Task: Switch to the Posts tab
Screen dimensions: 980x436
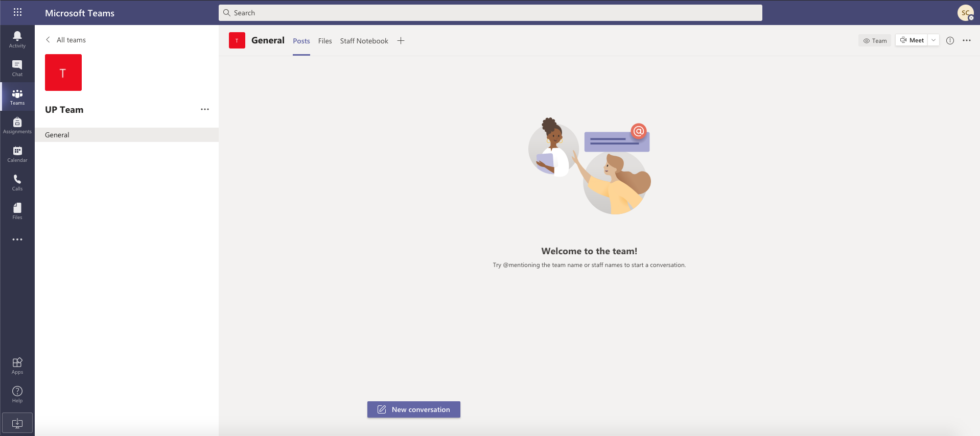Action: pyautogui.click(x=301, y=41)
